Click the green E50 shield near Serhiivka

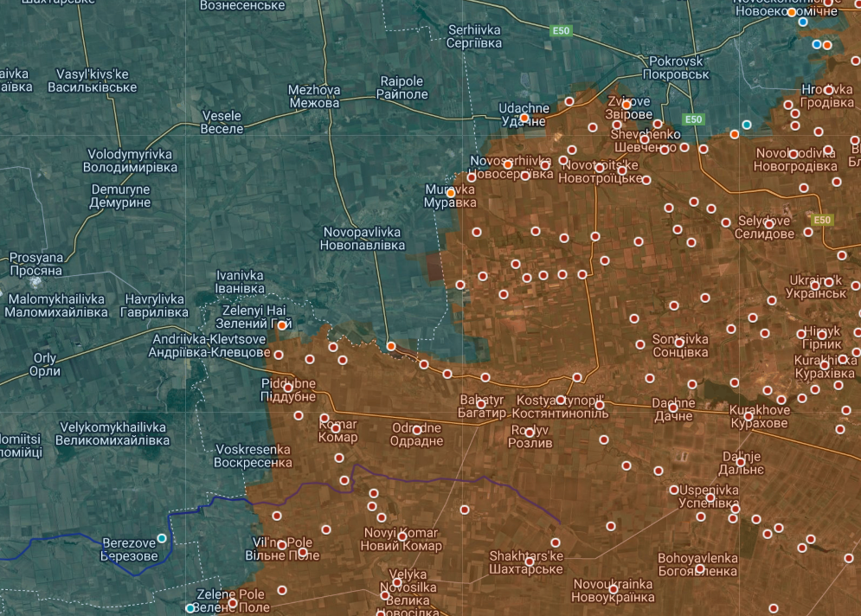pyautogui.click(x=562, y=31)
